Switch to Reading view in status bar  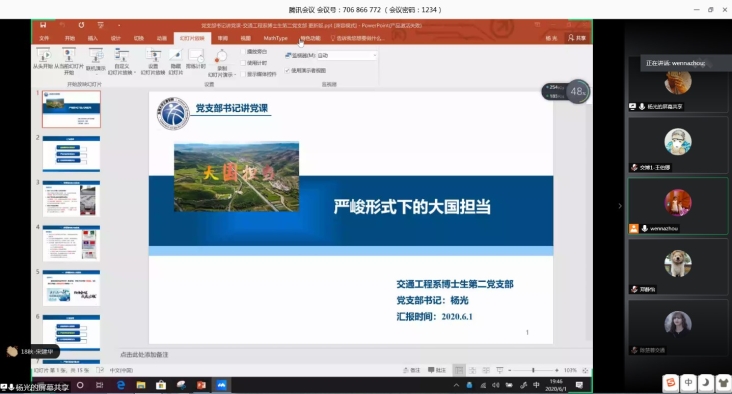[x=486, y=370]
